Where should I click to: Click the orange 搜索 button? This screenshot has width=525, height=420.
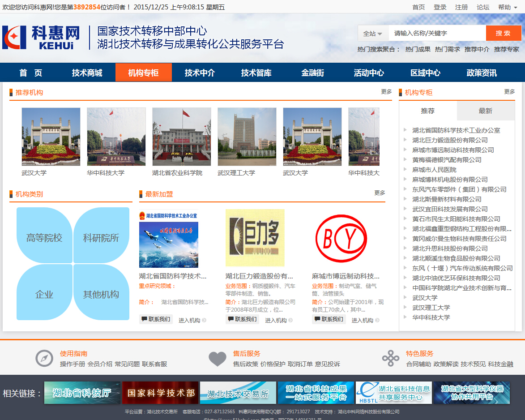(x=503, y=33)
